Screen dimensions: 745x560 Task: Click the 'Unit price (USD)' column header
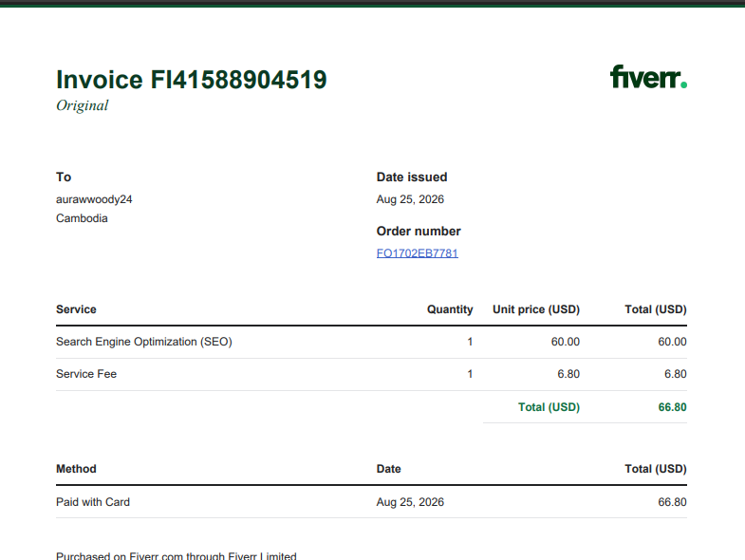536,309
